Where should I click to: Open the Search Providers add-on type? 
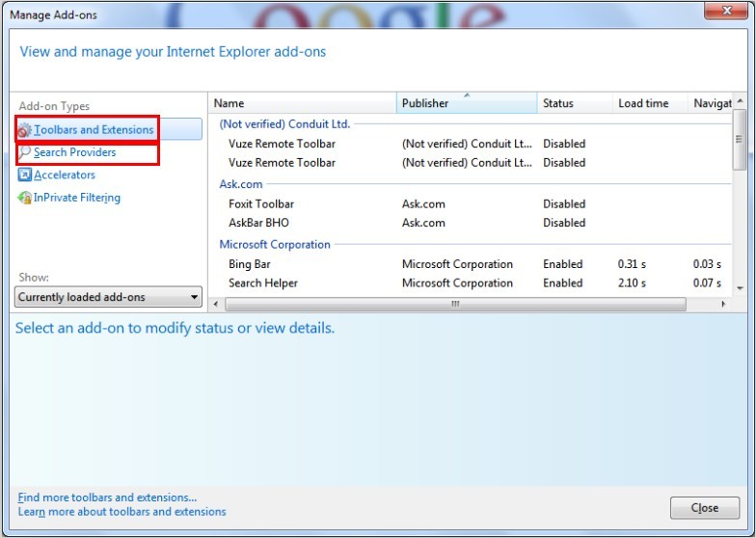click(x=75, y=152)
